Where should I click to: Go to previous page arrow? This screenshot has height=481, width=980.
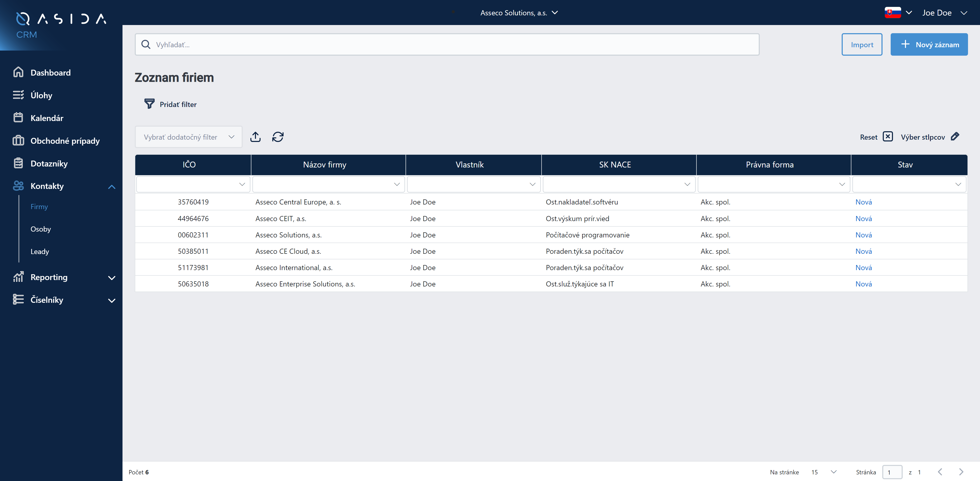(940, 472)
